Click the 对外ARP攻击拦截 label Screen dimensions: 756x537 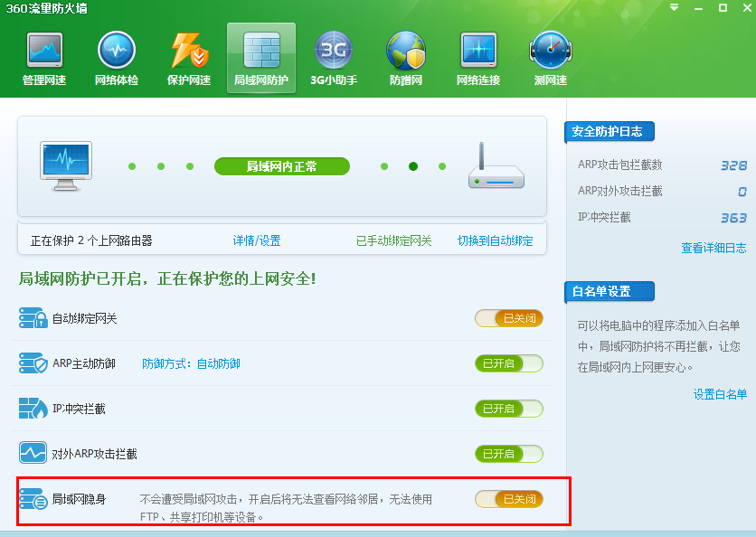click(x=94, y=454)
